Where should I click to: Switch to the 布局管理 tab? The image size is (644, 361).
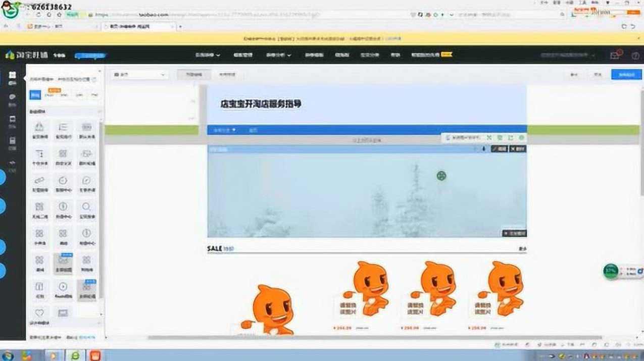coord(227,75)
